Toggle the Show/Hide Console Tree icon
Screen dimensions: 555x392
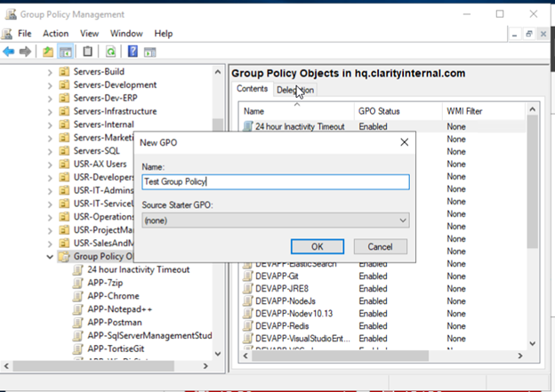[66, 52]
